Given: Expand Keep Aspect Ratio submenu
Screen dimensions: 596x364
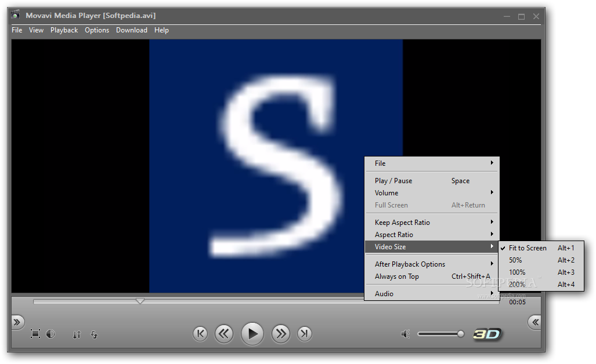Looking at the screenshot, I should [x=432, y=223].
